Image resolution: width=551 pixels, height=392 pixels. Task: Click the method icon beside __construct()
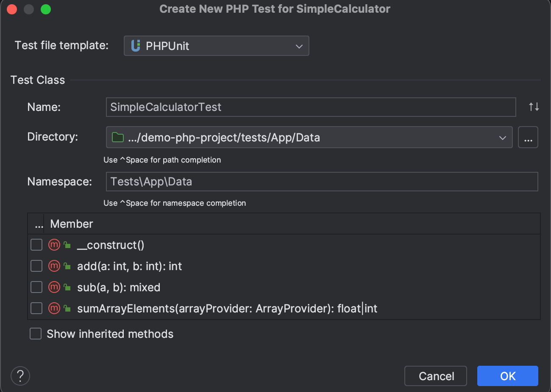click(x=54, y=245)
